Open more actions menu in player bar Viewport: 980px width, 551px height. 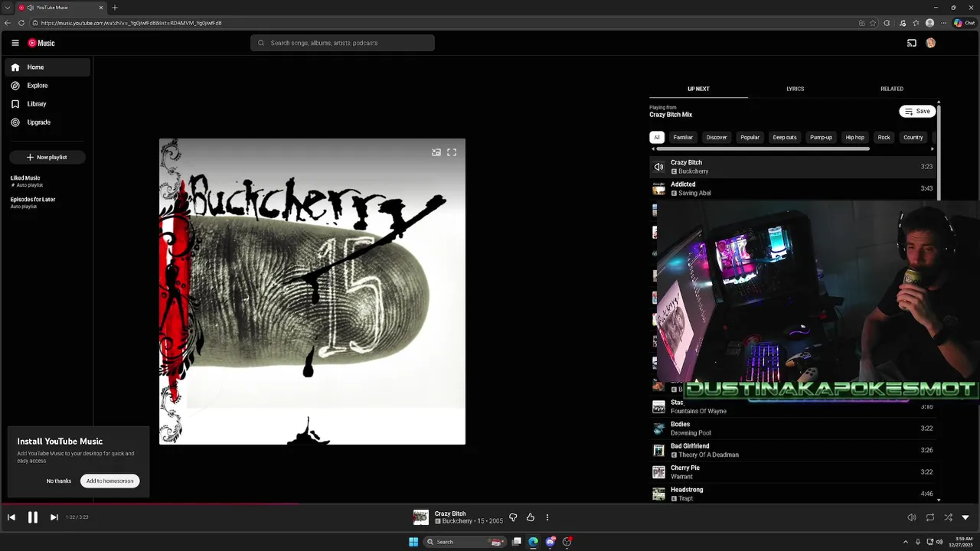(547, 517)
